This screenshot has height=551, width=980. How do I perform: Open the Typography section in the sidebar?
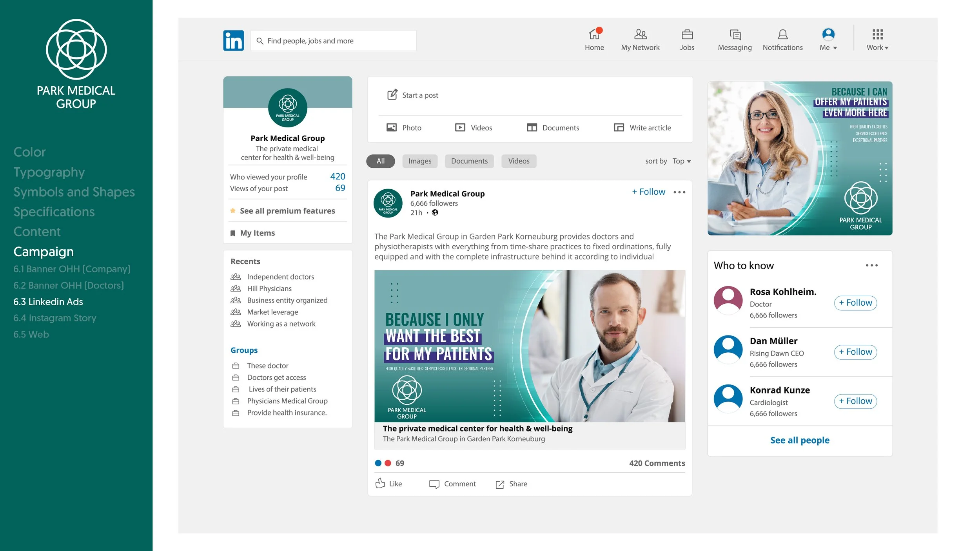coord(49,172)
